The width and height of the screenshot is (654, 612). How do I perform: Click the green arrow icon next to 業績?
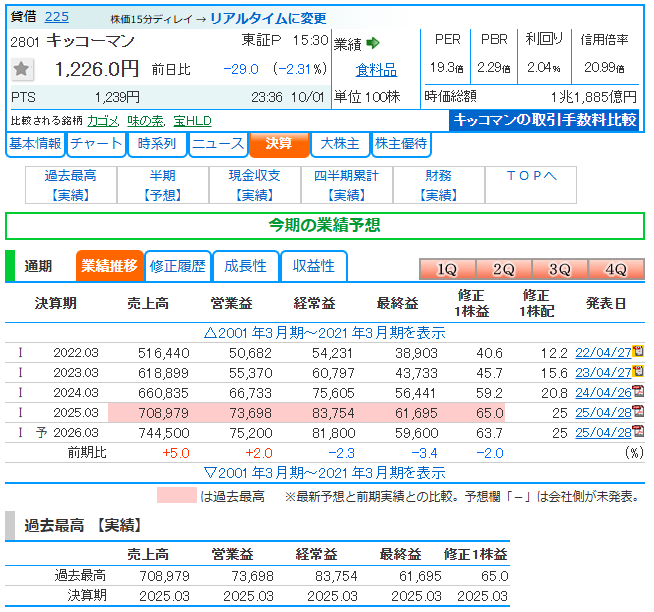coord(373,43)
